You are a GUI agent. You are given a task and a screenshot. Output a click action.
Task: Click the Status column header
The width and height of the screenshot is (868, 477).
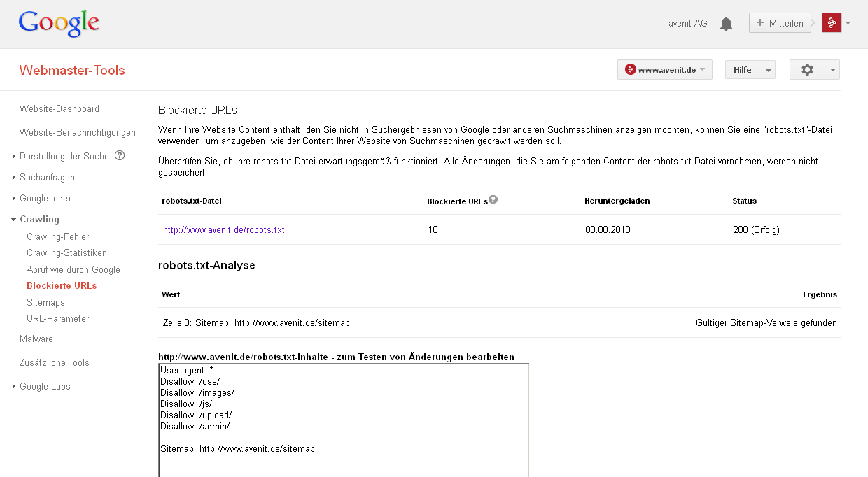coord(745,201)
